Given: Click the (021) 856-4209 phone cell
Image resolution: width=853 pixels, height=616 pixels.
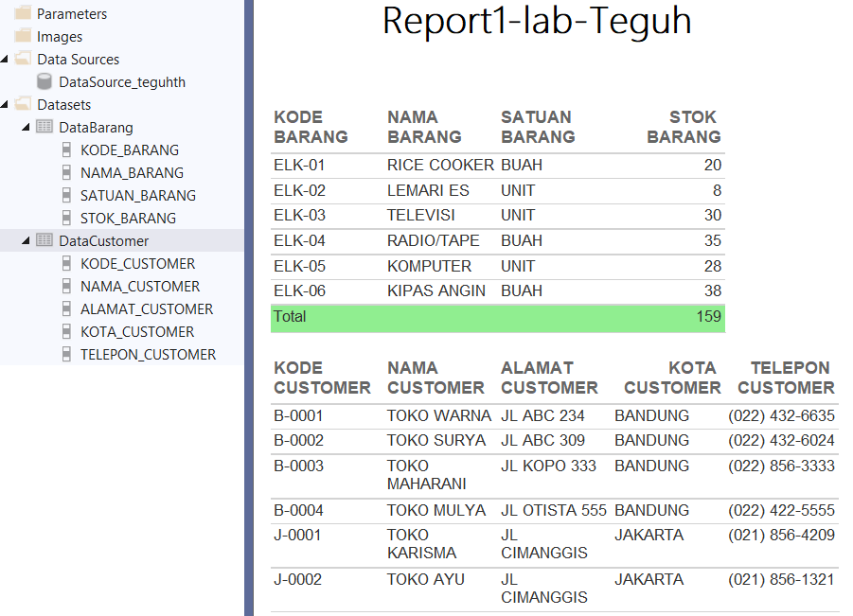Looking at the screenshot, I should tap(781, 535).
